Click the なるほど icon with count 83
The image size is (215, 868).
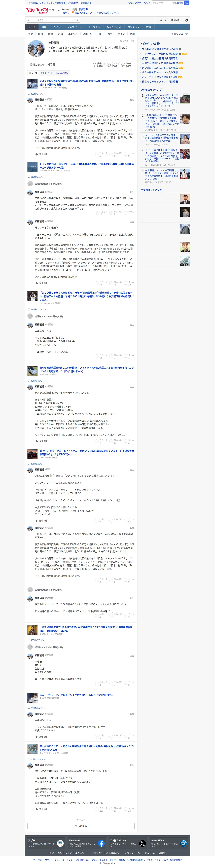[x=111, y=809]
